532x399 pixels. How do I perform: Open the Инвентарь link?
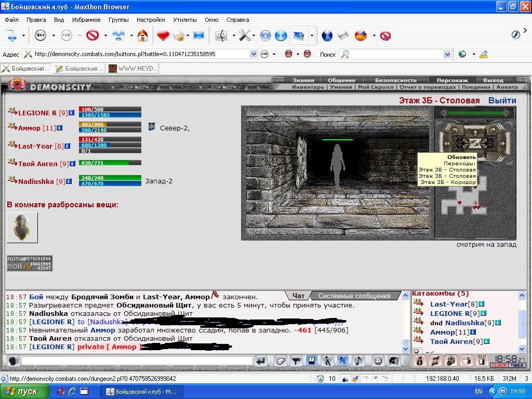coord(308,87)
